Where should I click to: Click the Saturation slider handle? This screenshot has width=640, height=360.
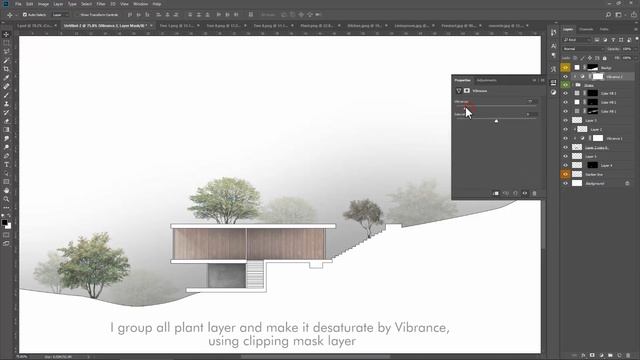coord(496,121)
